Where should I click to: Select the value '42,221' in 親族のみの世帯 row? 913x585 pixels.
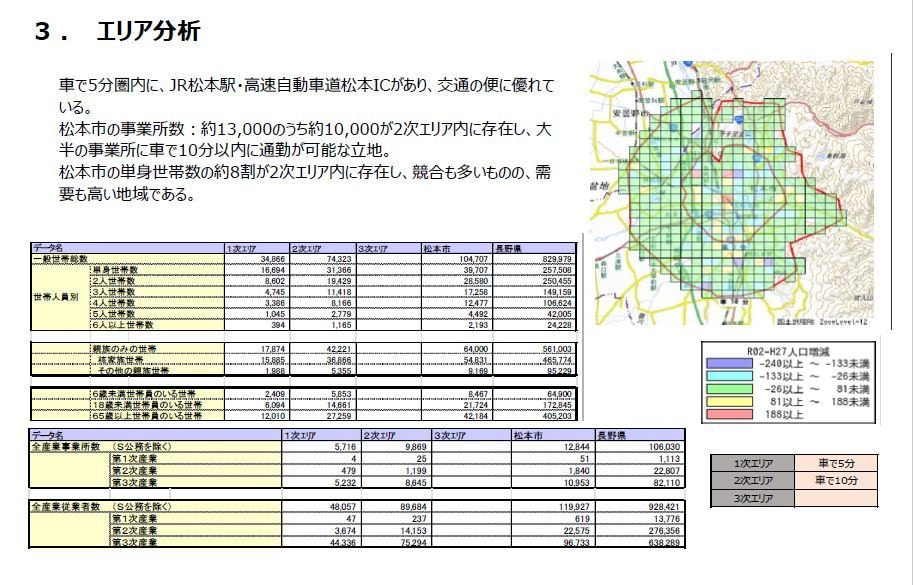338,349
